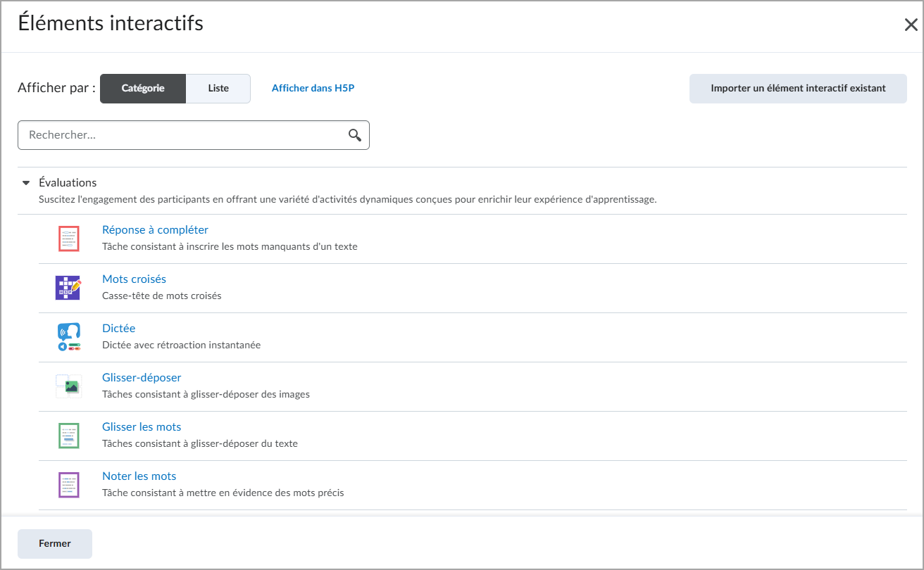924x570 pixels.
Task: Open the Mots croisés link
Action: pos(134,279)
